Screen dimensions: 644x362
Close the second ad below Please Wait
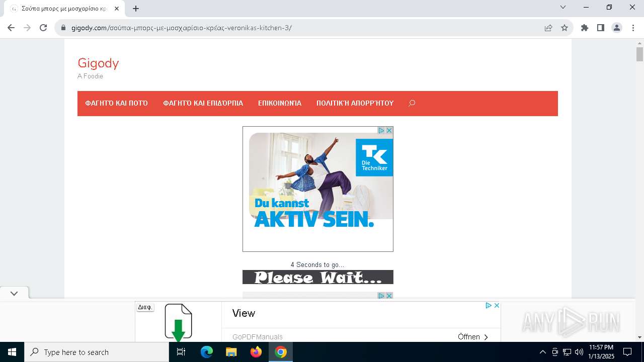[389, 296]
